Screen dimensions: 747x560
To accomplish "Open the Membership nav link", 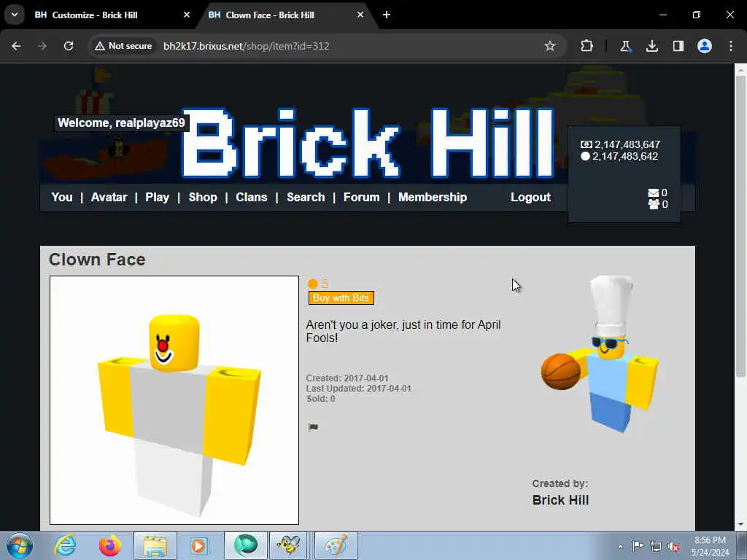I will point(433,197).
